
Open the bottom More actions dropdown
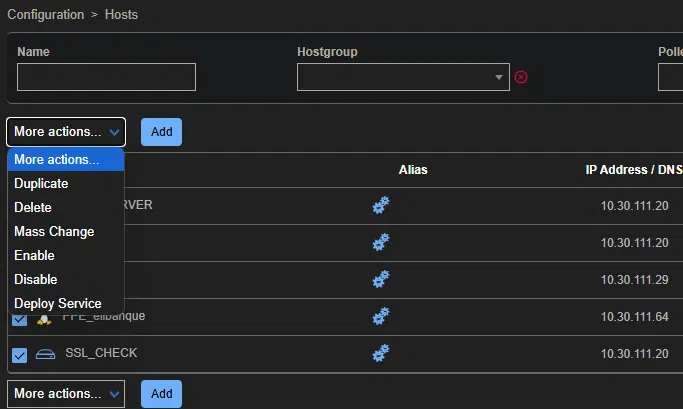tap(66, 393)
